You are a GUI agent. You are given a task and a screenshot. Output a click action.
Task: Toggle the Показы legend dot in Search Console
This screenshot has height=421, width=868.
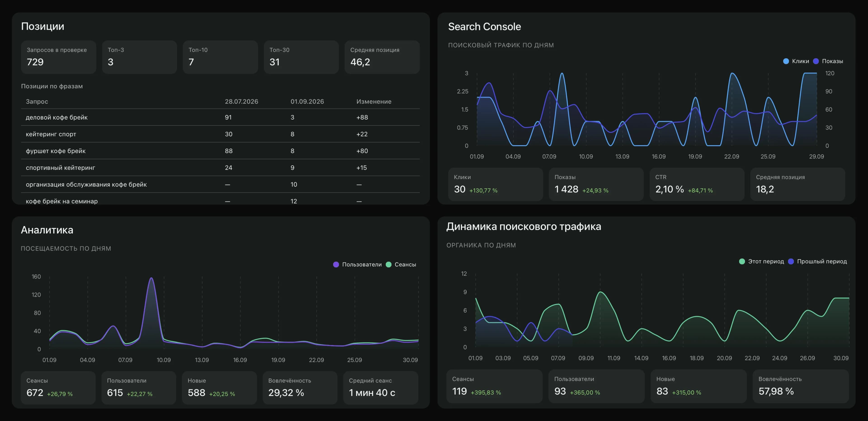tap(816, 61)
